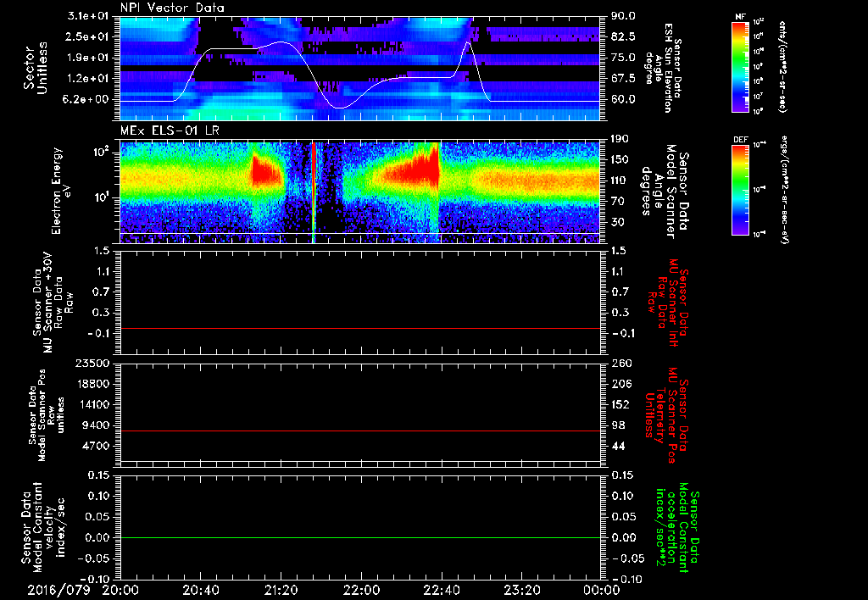
Task: Click the "9400" scanner position tick value
Action: click(96, 425)
